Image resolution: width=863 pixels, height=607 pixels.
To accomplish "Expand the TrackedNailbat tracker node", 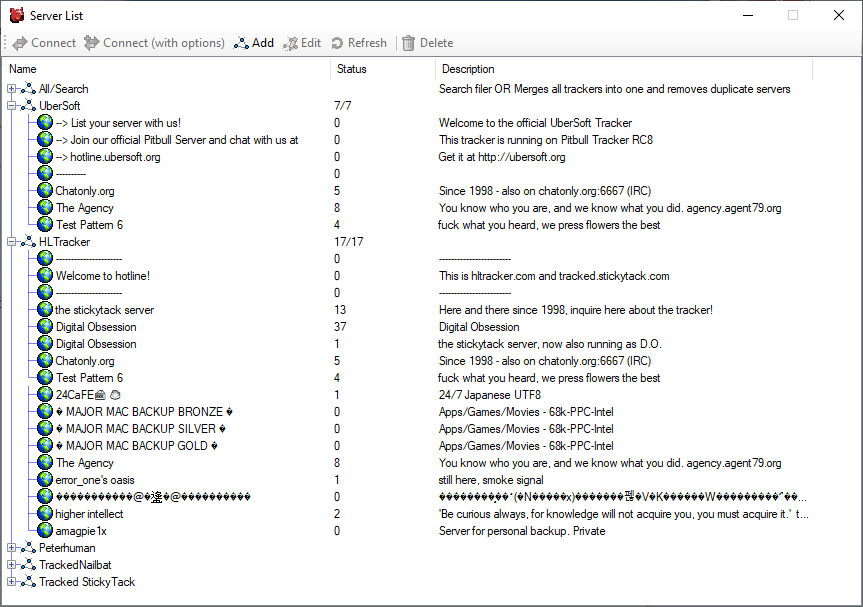I will click(12, 565).
